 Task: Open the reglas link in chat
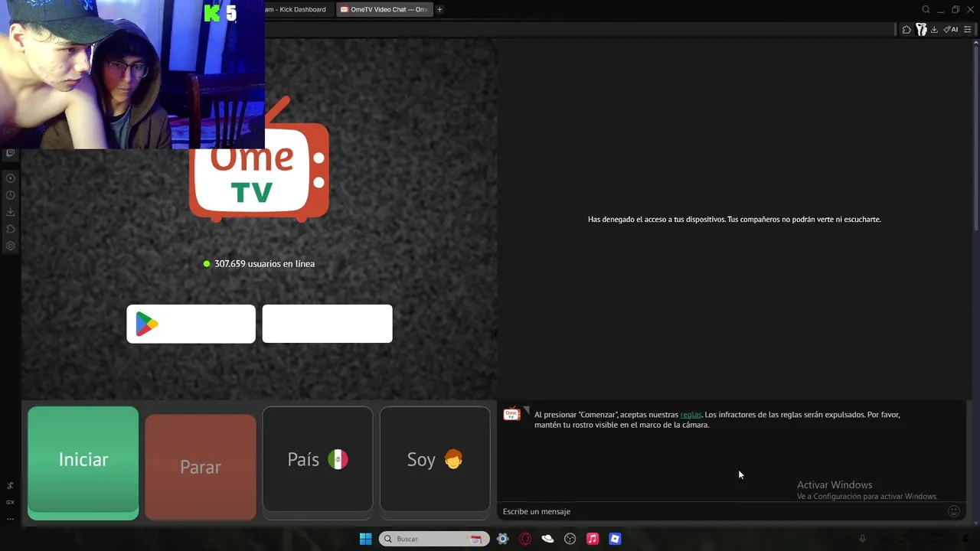click(691, 415)
